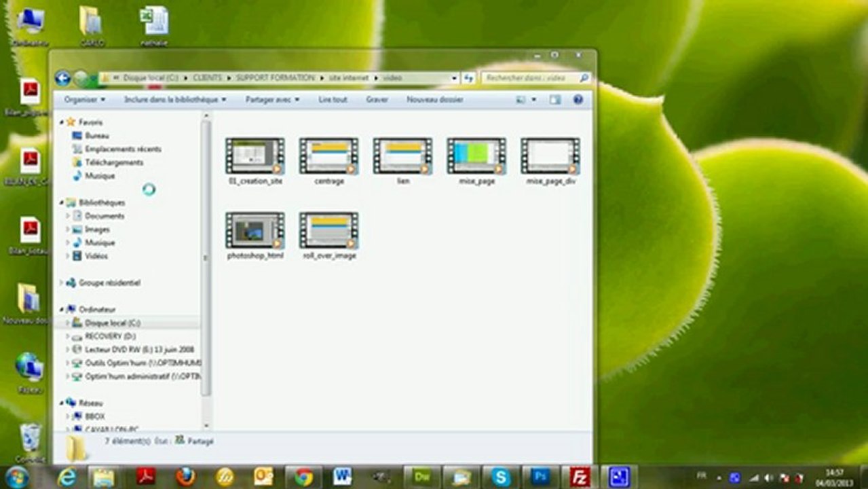Select the mise_page video file
Image resolution: width=868 pixels, height=489 pixels.
point(476,162)
